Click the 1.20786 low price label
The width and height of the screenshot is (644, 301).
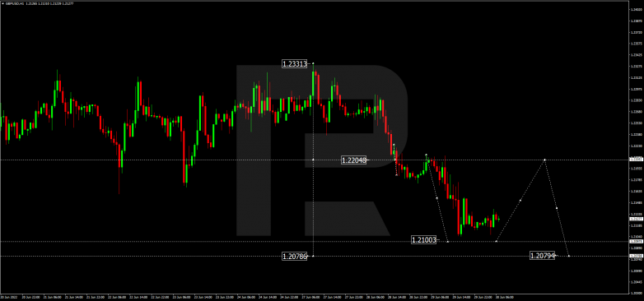click(x=295, y=257)
